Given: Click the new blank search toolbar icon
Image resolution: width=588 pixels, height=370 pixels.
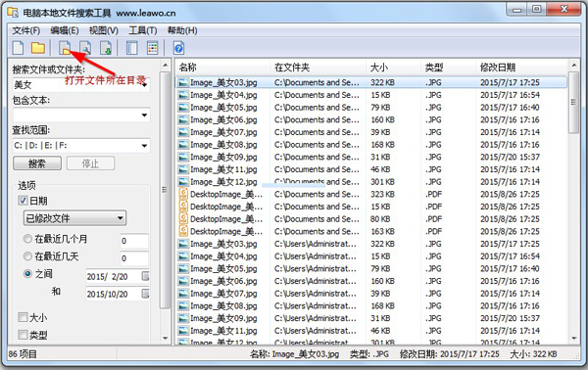Looking at the screenshot, I should [x=18, y=48].
